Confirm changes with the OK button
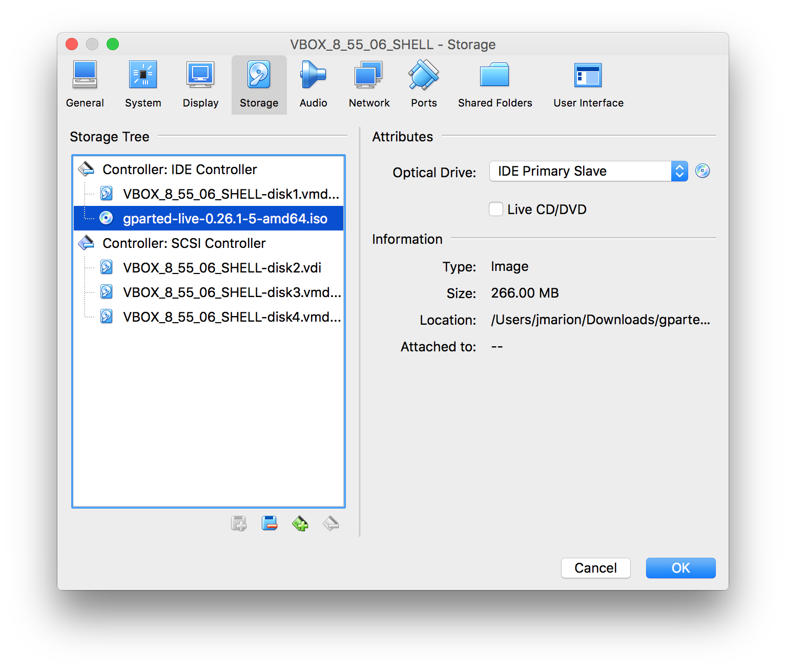786x672 pixels. 680,568
